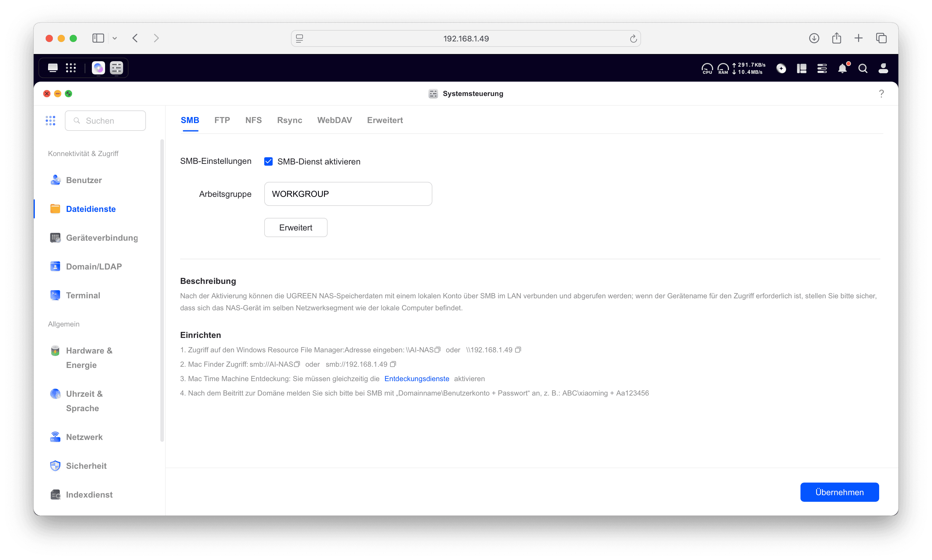This screenshot has height=560, width=932.
Task: Click the Übernehmen button
Action: (839, 492)
